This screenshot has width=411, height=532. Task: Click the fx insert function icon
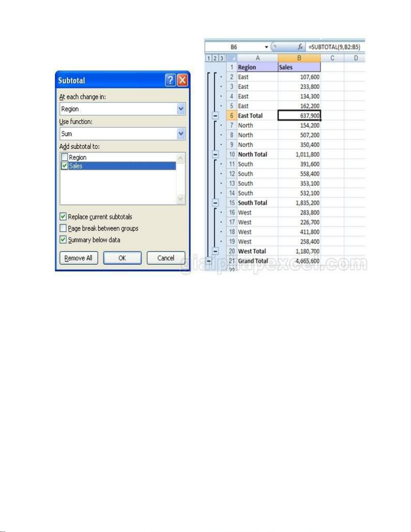[x=300, y=47]
